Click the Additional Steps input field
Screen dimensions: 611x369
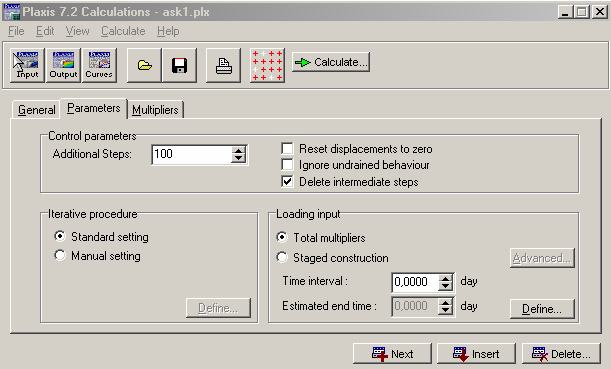click(191, 154)
